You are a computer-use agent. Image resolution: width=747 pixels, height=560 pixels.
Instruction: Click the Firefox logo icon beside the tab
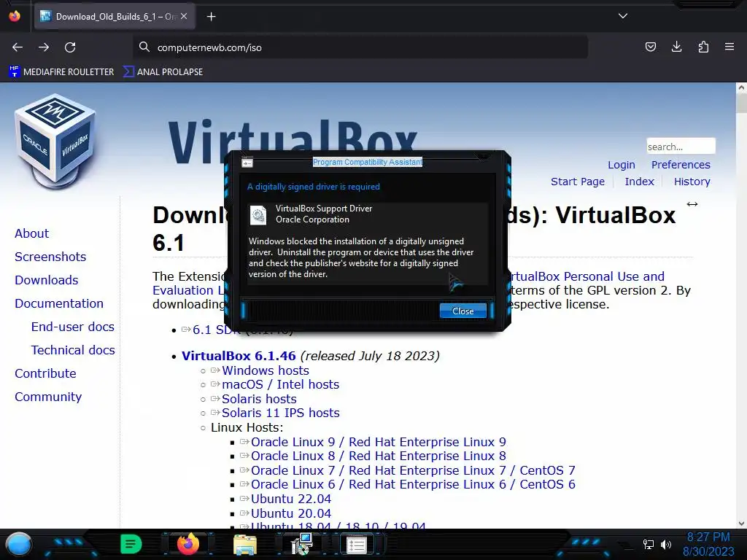click(x=15, y=16)
